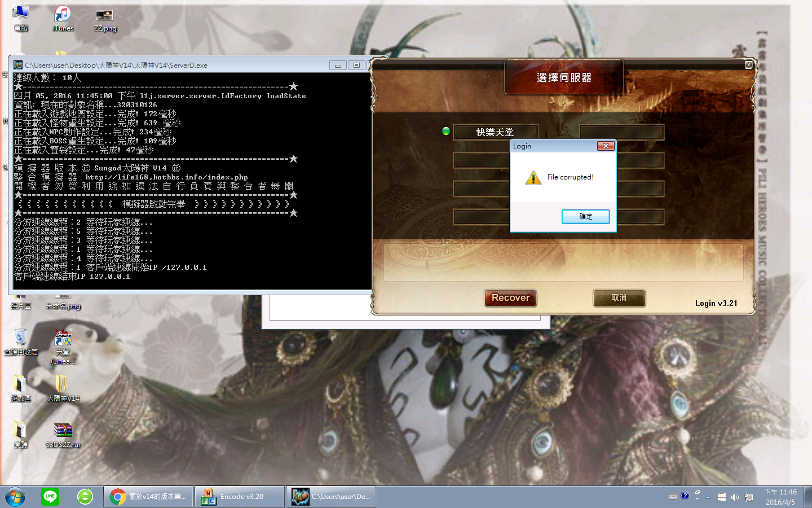Click the console URL life168.hotbbs.info line
This screenshot has width=812, height=508.
[x=131, y=177]
